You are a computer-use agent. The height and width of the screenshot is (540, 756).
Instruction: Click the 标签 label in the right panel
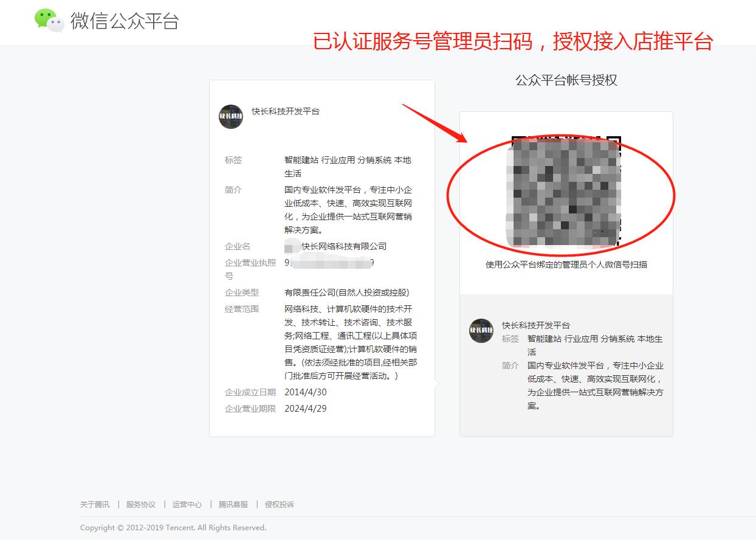pos(510,339)
